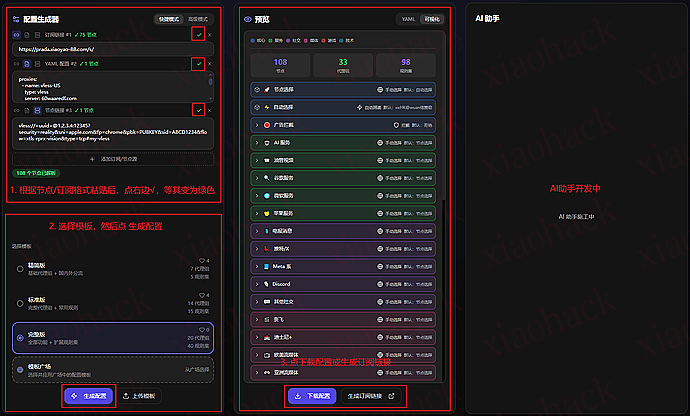Click the heart icon on 精简版 template

coord(200,262)
